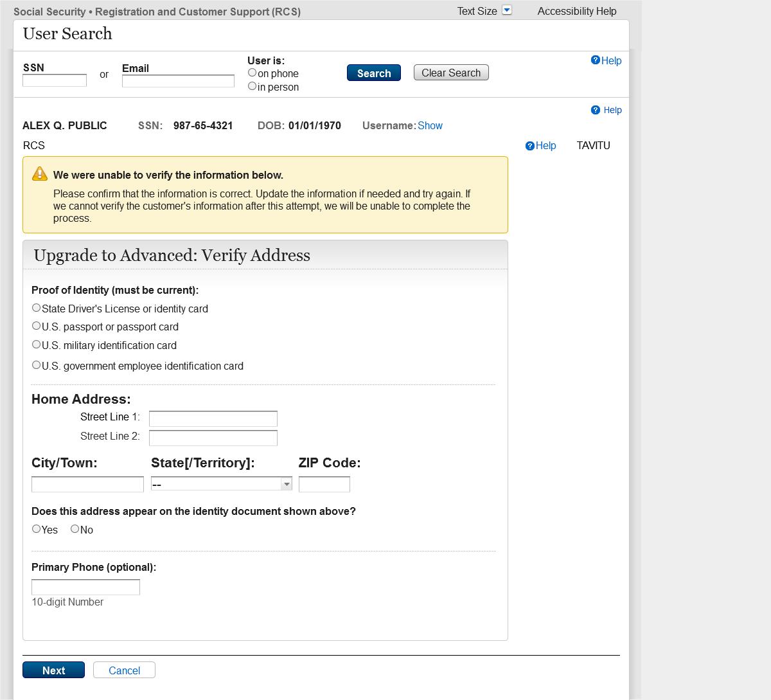
Task: Open the Text Size dropdown arrow
Action: tap(507, 10)
